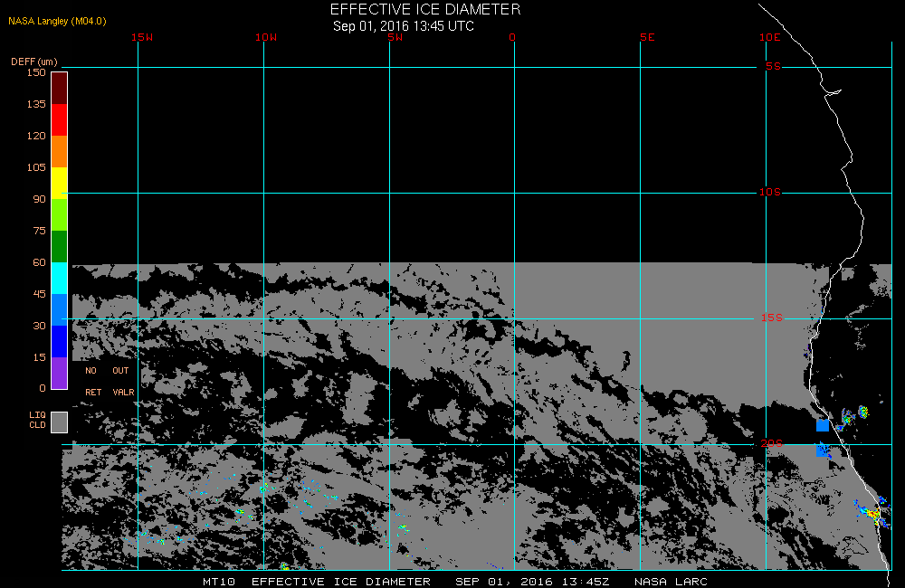Click the 75 scale value
Screen dimensions: 905x588
(x=39, y=232)
